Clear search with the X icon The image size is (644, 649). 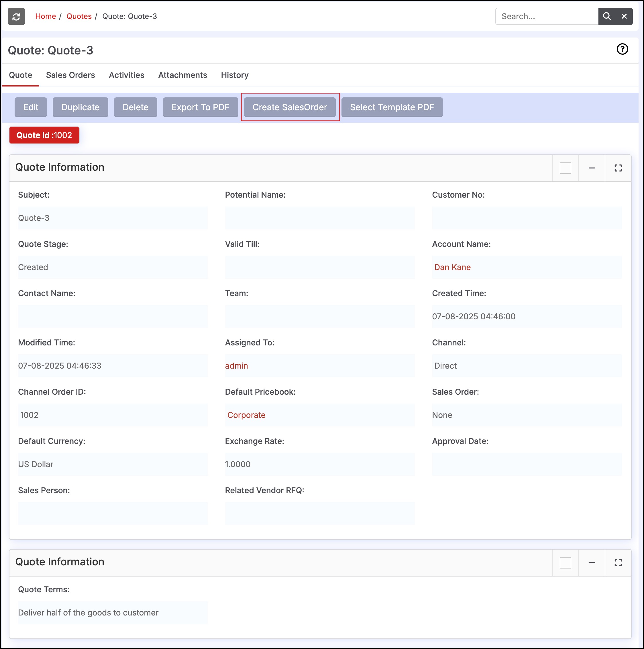pos(624,16)
